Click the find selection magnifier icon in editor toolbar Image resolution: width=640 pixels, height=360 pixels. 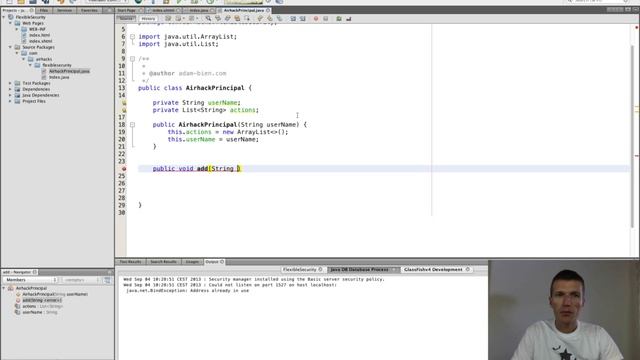point(208,18)
